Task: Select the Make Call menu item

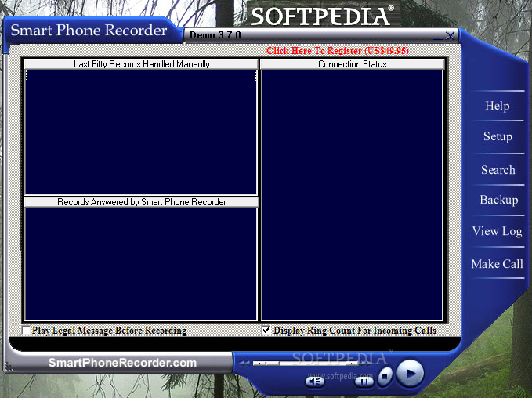Action: click(497, 264)
